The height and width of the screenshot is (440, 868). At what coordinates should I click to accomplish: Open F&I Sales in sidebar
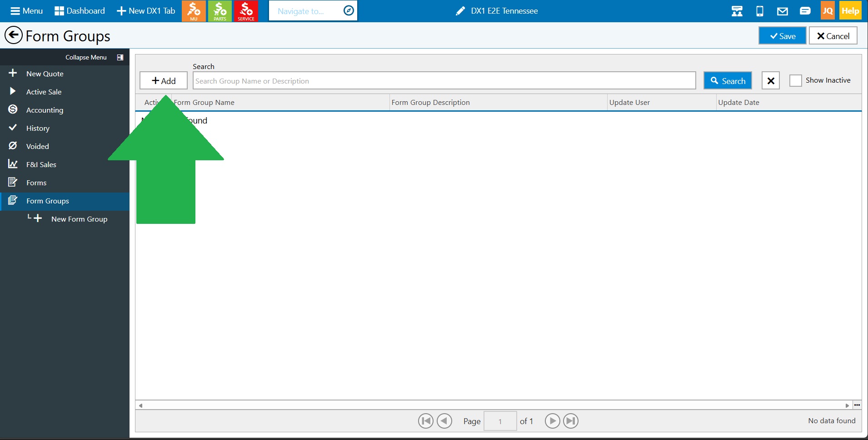pyautogui.click(x=65, y=164)
